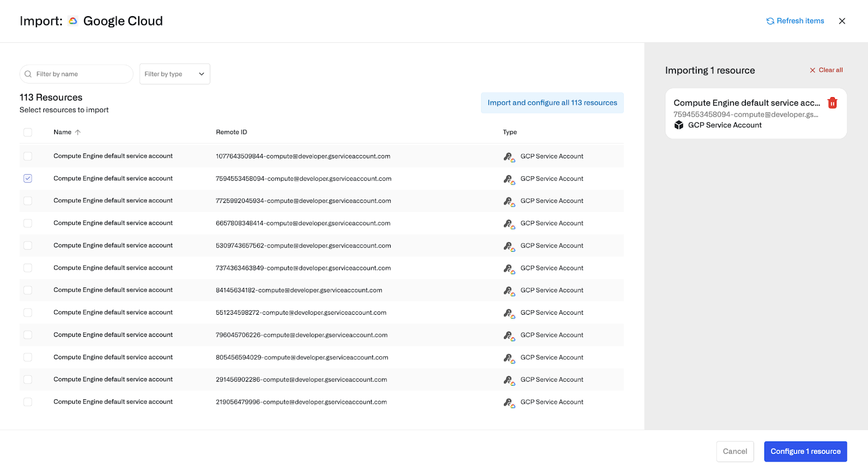Open the Filter by type dropdown

[175, 74]
